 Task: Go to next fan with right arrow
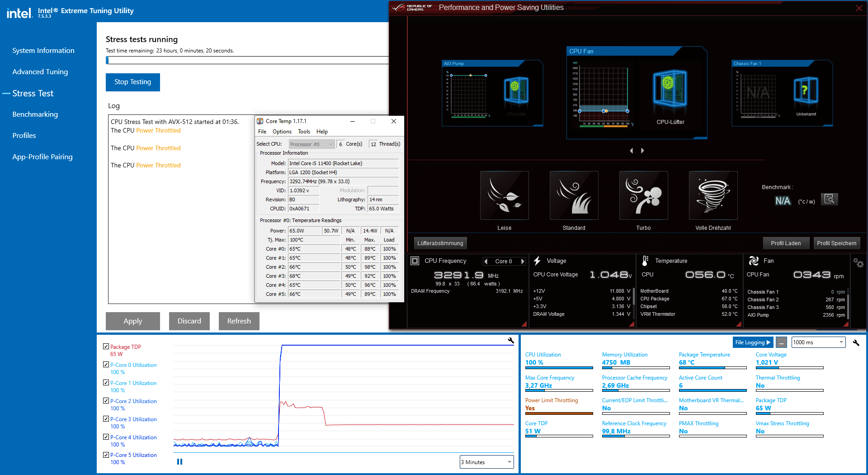(642, 151)
